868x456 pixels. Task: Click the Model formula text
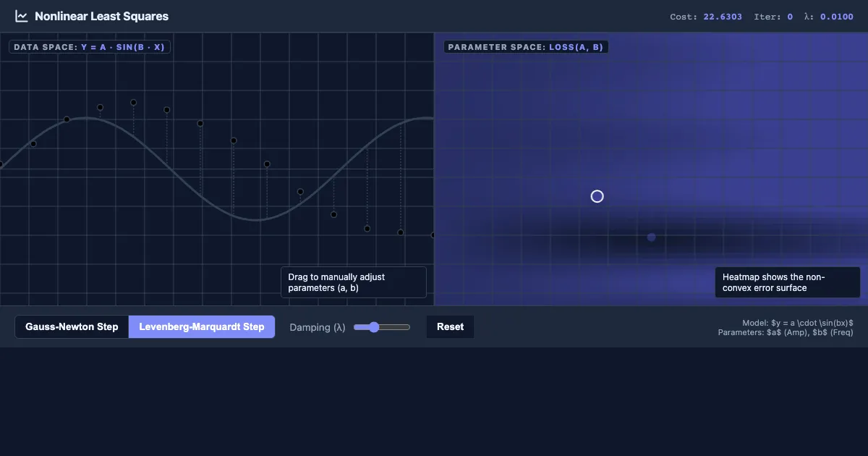[x=798, y=323]
